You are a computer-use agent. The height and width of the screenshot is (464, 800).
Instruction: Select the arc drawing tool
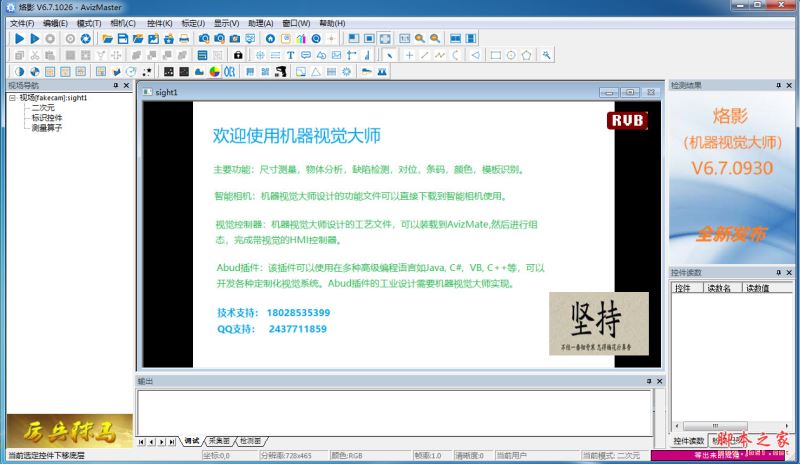pos(455,55)
